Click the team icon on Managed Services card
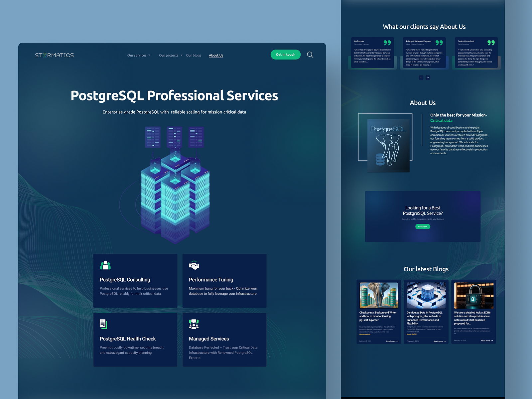 pos(193,324)
